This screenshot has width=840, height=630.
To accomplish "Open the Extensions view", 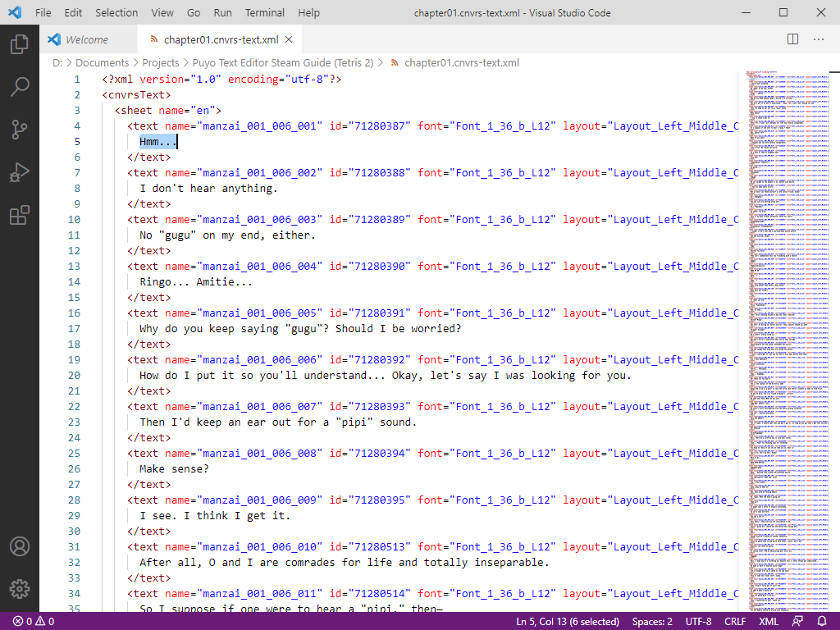I will point(20,216).
